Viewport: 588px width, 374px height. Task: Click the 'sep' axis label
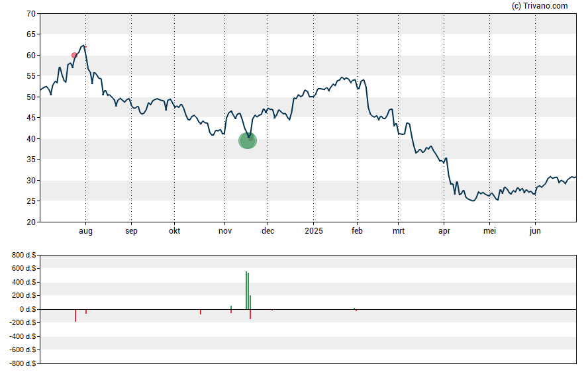pos(131,231)
